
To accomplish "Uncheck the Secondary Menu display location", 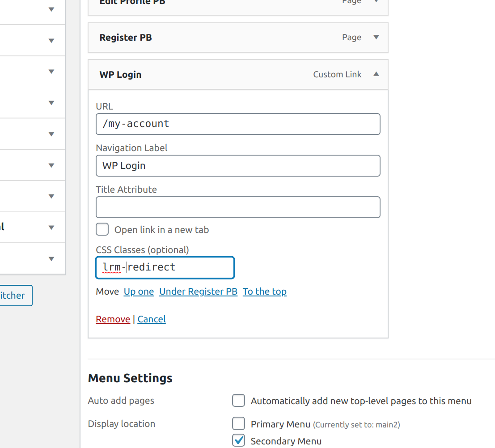I will pyautogui.click(x=238, y=440).
